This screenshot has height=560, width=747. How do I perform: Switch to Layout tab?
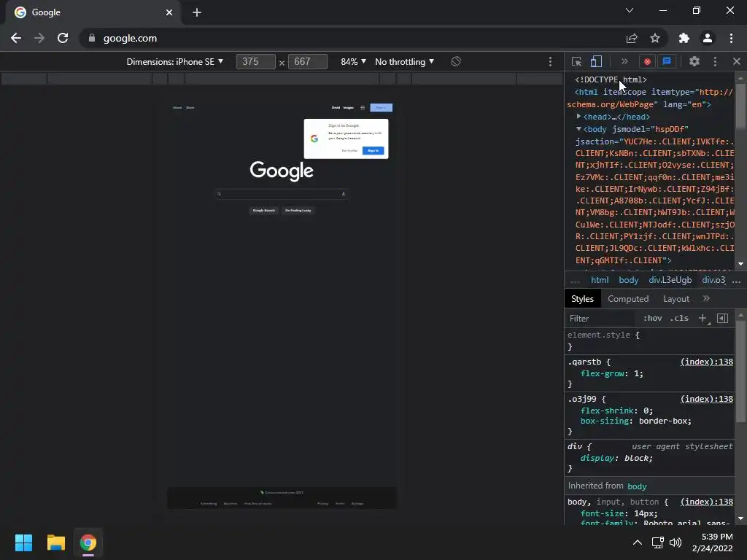point(676,298)
